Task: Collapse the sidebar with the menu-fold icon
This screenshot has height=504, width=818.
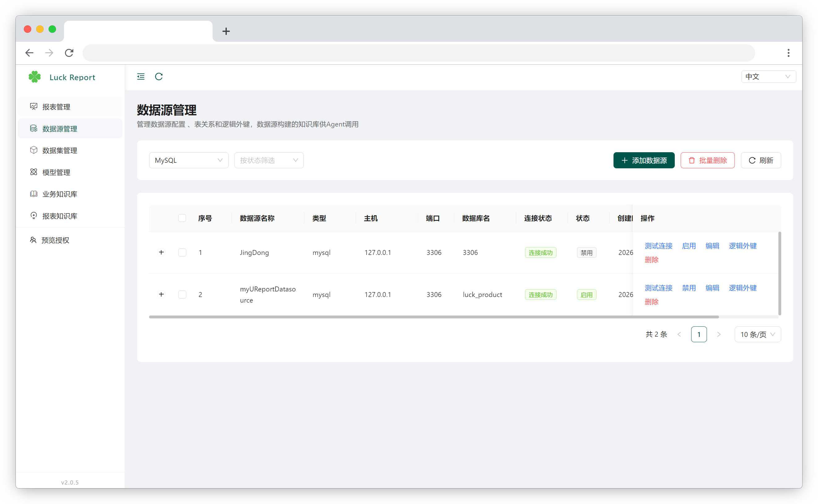Action: click(x=141, y=77)
